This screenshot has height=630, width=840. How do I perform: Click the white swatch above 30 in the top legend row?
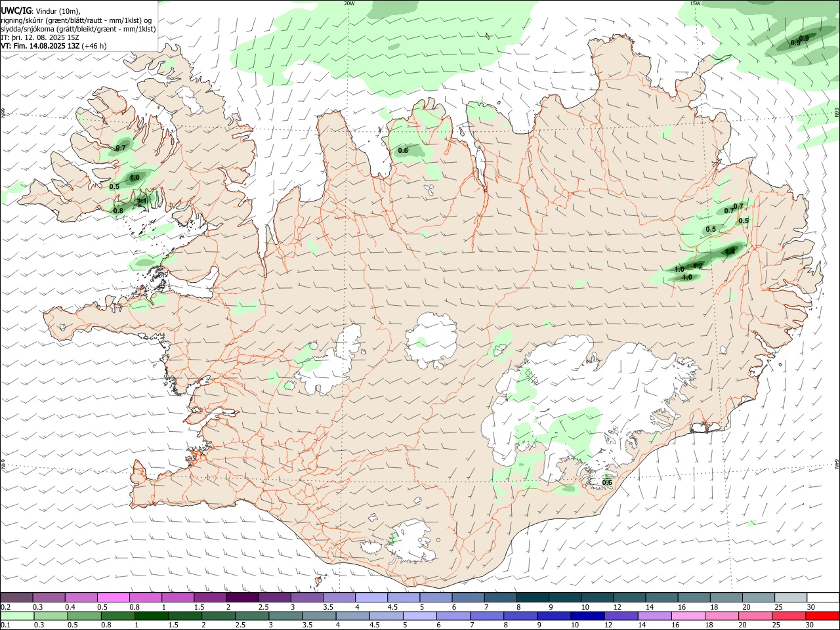822,597
